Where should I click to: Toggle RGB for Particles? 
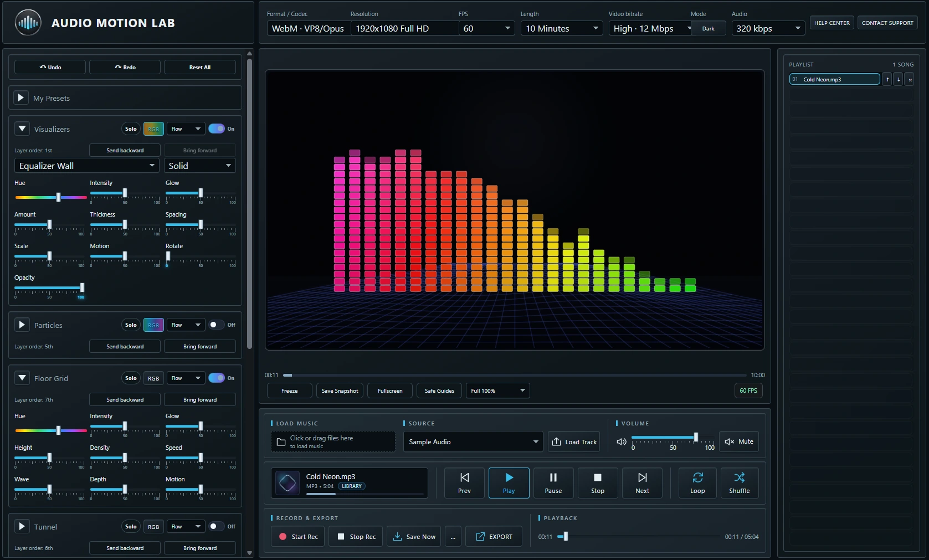(x=153, y=325)
